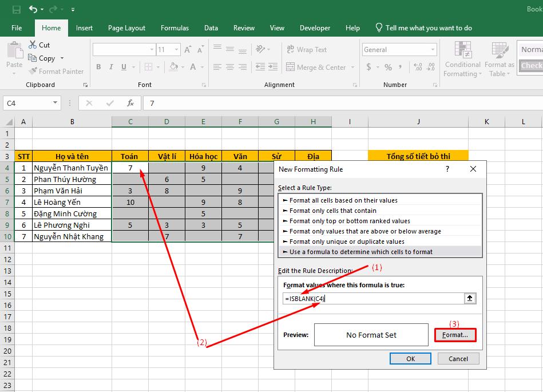The width and height of the screenshot is (543, 392).
Task: Click the Format button in the dialog
Action: [455, 334]
